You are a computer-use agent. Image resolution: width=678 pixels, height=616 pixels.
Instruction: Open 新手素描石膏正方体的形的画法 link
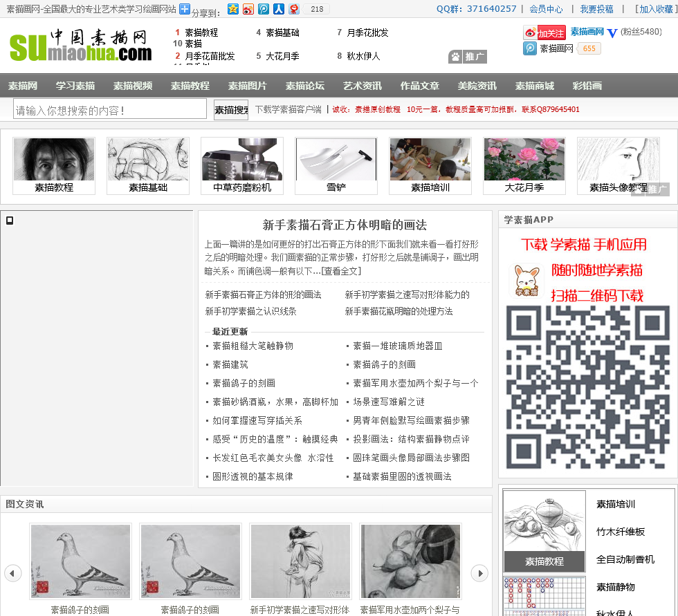point(263,295)
